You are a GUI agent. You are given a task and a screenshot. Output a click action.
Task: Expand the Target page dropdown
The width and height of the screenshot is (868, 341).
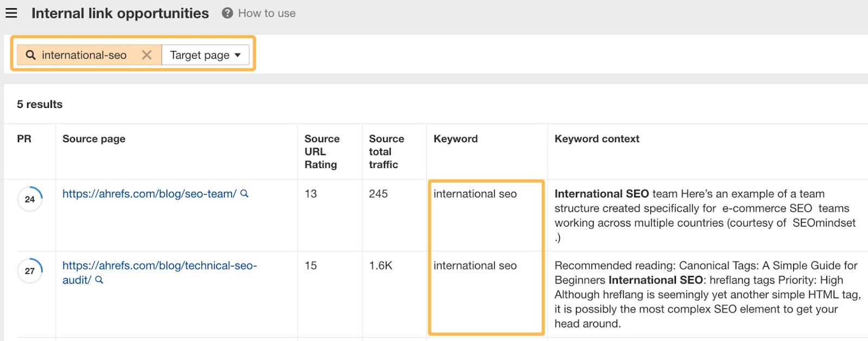pos(205,55)
